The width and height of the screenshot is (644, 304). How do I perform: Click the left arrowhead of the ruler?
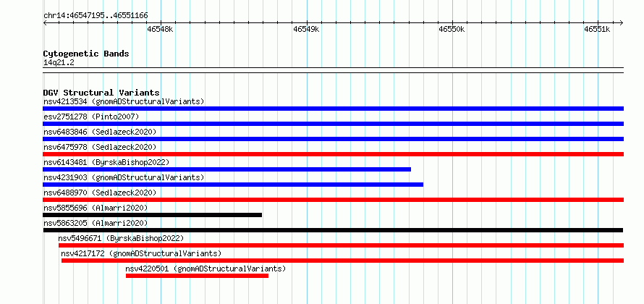pyautogui.click(x=45, y=22)
